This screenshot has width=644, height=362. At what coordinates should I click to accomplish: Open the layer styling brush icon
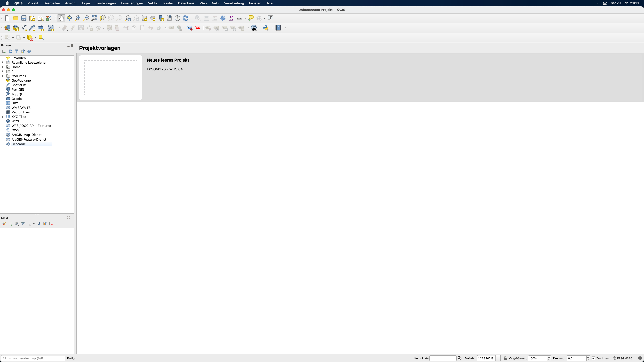(4, 224)
